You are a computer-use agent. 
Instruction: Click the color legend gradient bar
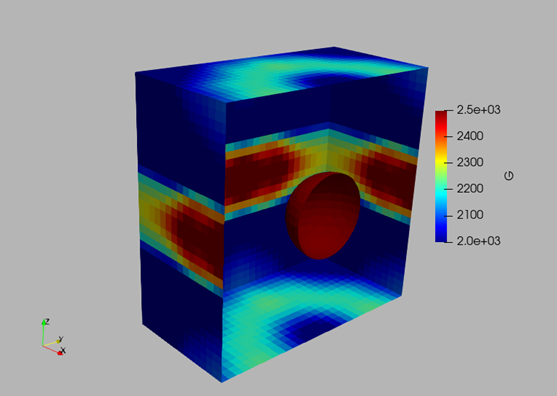[441, 177]
